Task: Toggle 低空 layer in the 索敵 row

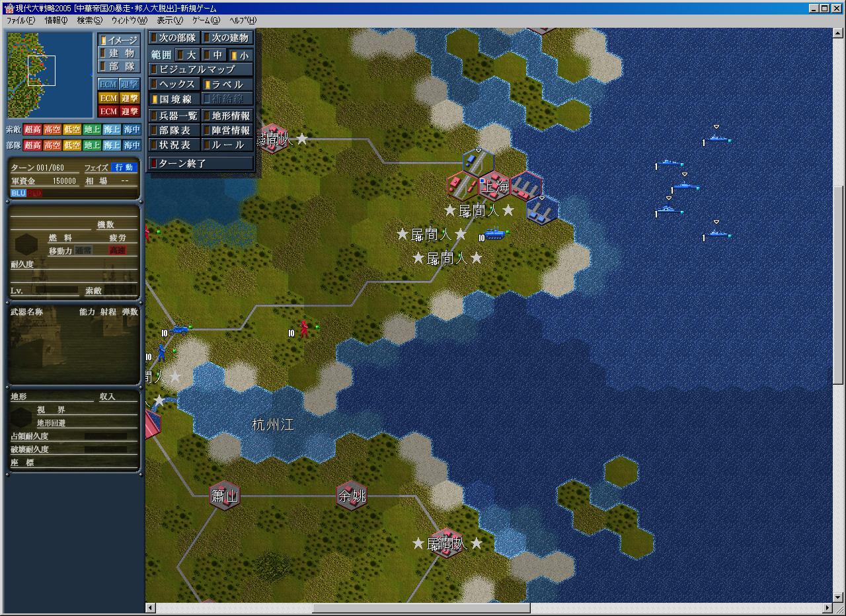Action: click(72, 130)
